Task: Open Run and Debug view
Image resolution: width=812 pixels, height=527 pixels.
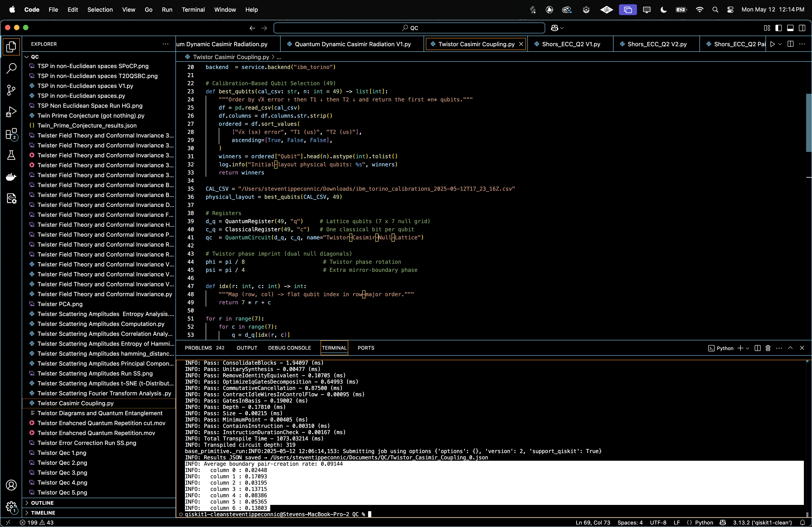Action: [x=11, y=112]
